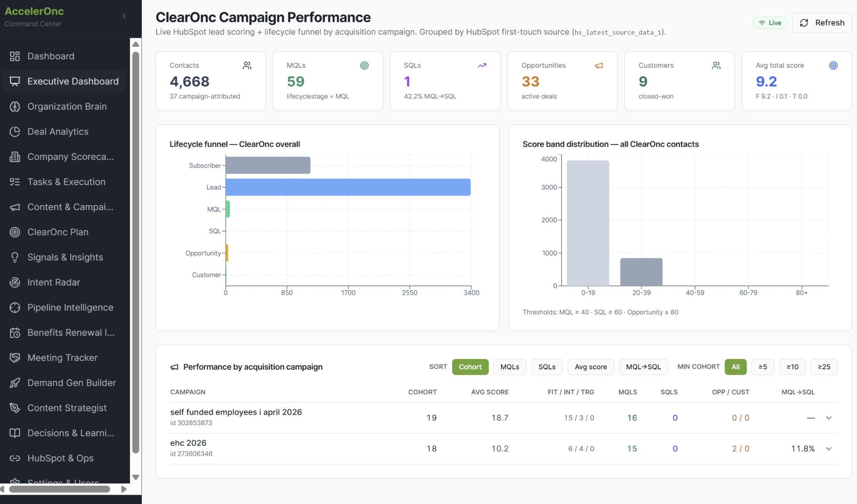Click the Company Scorecard building icon
857x504 pixels.
(x=15, y=157)
